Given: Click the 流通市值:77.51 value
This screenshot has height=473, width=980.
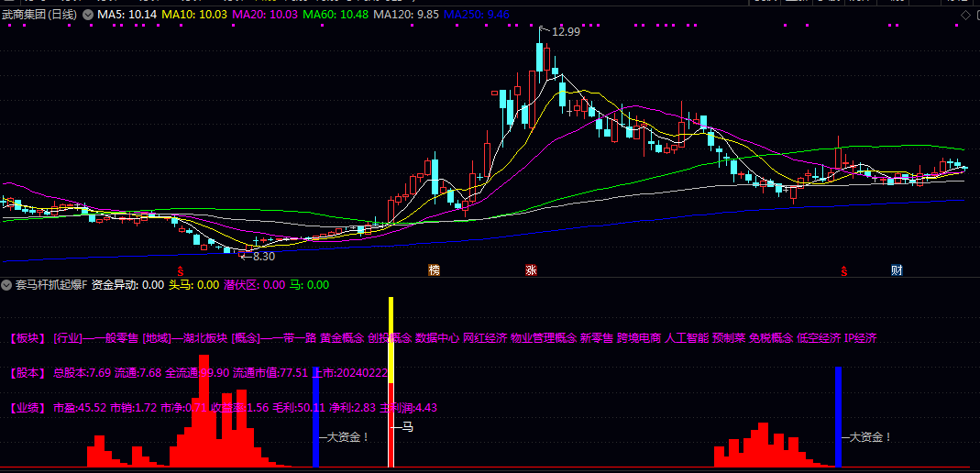Looking at the screenshot, I should tap(270, 374).
